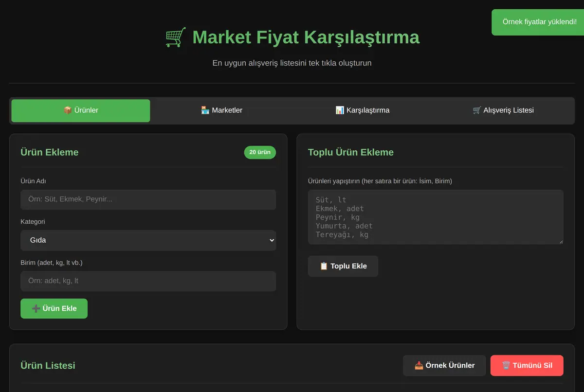This screenshot has width=584, height=392.
Task: Click the shopping cart icon in header
Action: [x=175, y=37]
